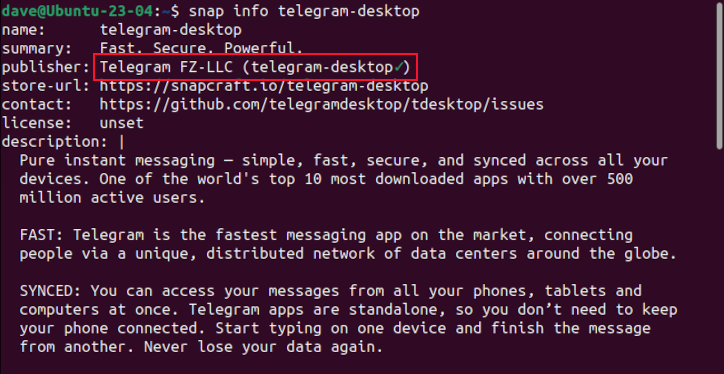Image resolution: width=724 pixels, height=374 pixels.
Task: Click the 'telegram-desktop' name value
Action: [x=171, y=30]
